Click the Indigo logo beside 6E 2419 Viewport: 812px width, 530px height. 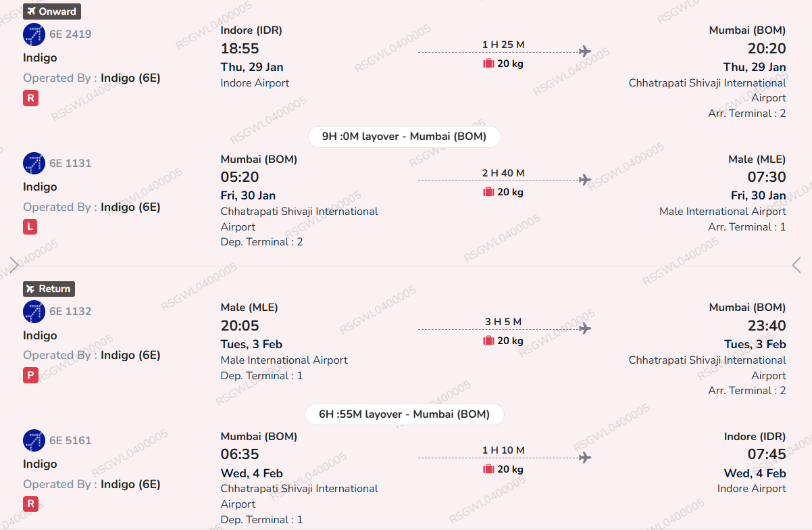tap(34, 34)
